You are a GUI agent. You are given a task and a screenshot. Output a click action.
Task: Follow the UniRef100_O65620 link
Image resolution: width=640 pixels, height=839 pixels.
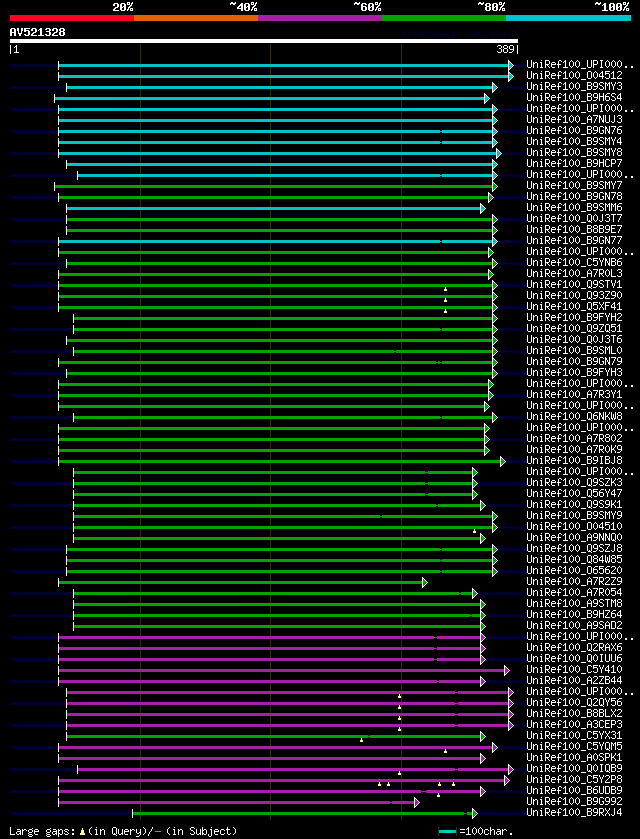pos(574,570)
